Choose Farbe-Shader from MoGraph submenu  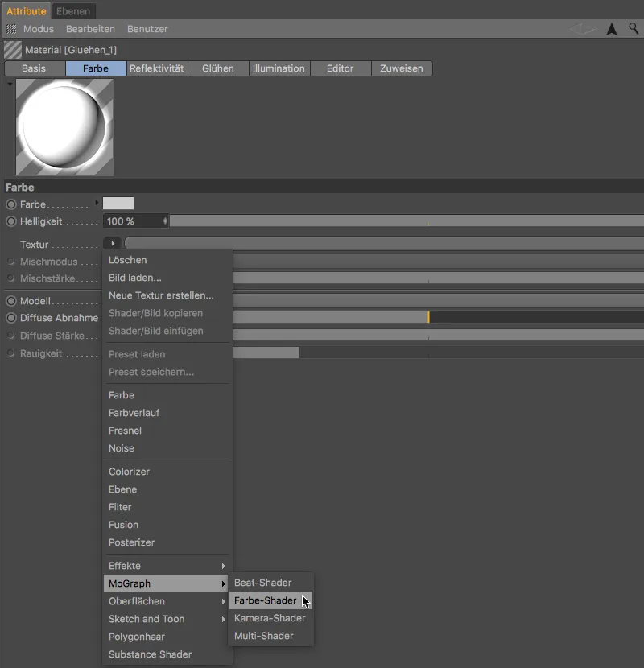[x=271, y=600]
